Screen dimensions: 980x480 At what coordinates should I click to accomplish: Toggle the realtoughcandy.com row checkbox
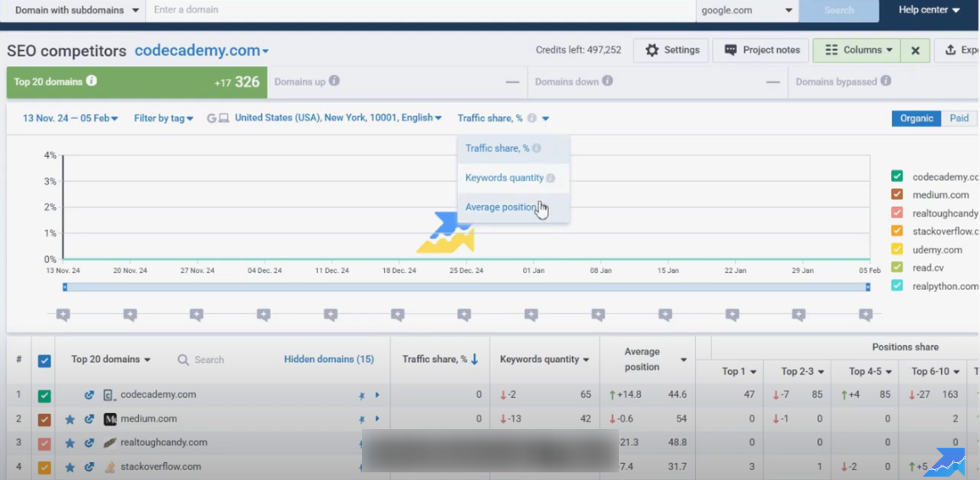tap(44, 444)
